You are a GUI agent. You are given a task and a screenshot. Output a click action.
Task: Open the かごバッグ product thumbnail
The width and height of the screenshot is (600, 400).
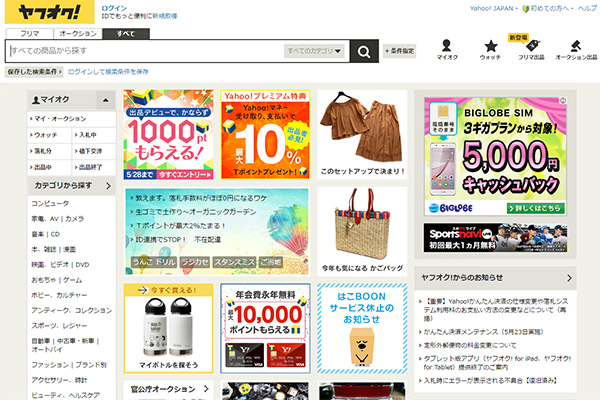tap(362, 231)
